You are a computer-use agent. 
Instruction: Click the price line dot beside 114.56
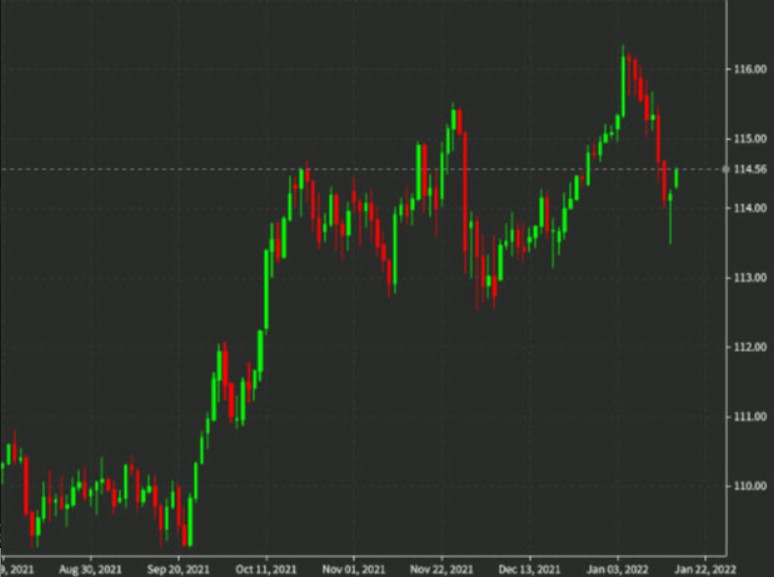pyautogui.click(x=726, y=169)
